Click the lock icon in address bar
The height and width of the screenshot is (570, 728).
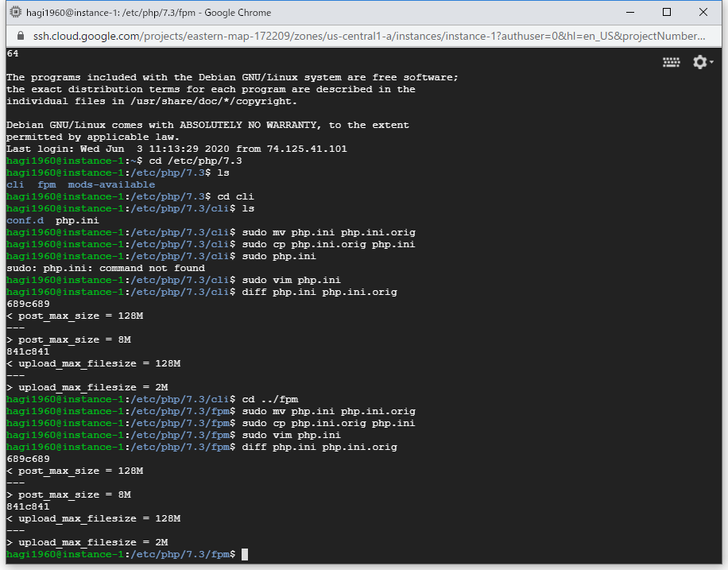(x=20, y=36)
